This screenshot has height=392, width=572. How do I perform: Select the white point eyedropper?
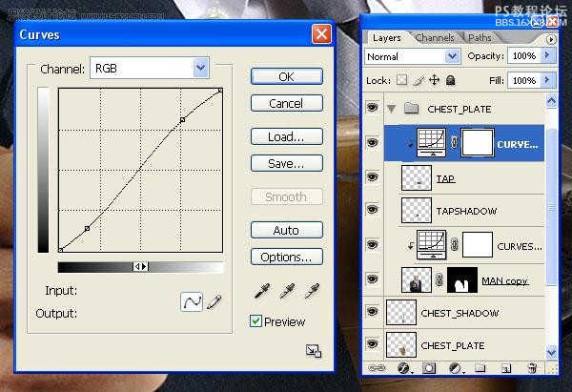coord(312,291)
